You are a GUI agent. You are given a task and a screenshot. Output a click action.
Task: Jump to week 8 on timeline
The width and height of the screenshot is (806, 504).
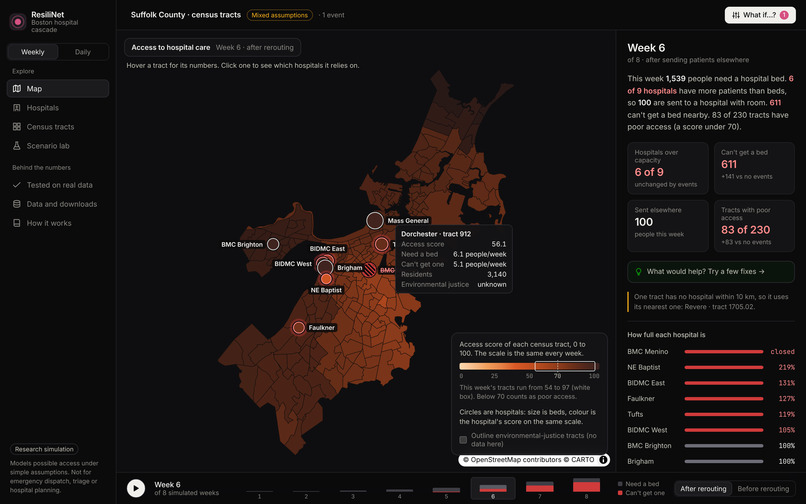click(587, 489)
